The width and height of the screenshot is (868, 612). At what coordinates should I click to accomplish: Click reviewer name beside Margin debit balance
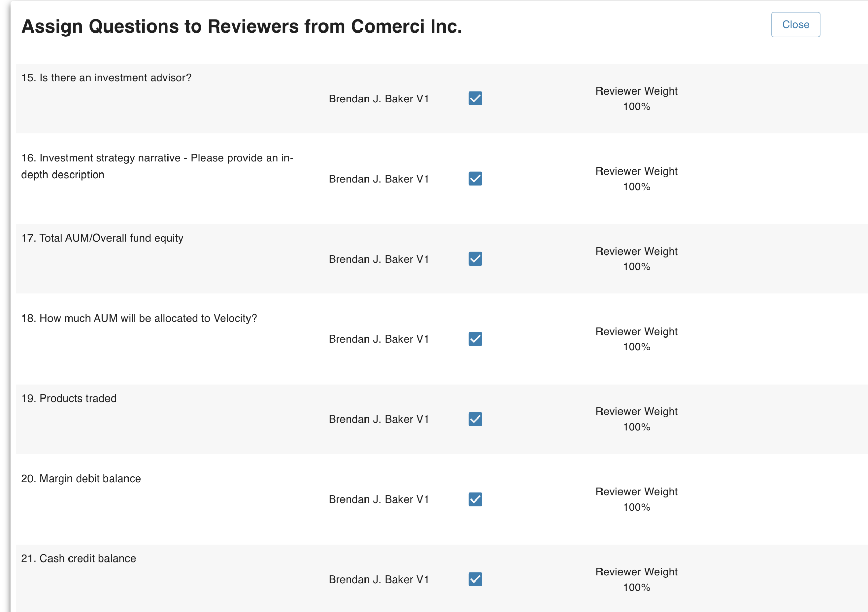point(378,499)
